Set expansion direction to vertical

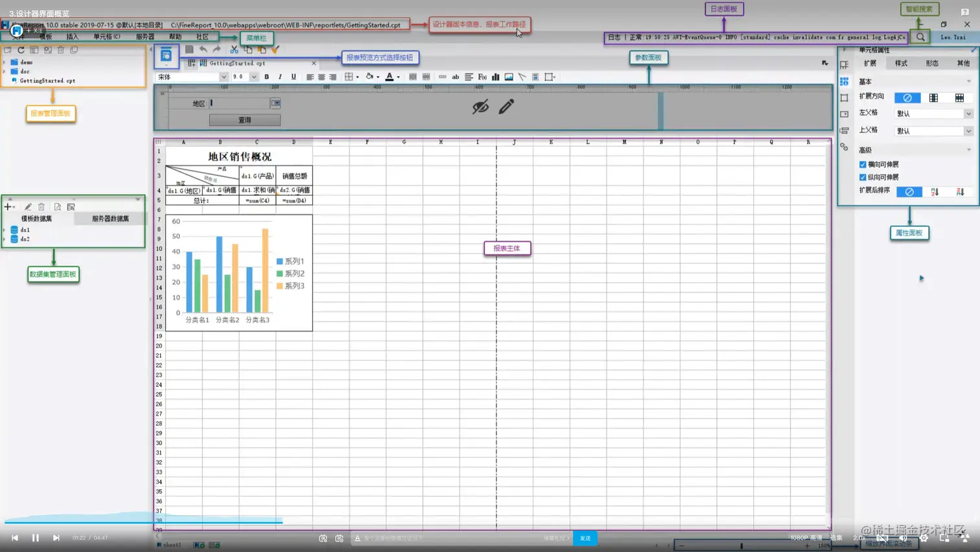[933, 97]
